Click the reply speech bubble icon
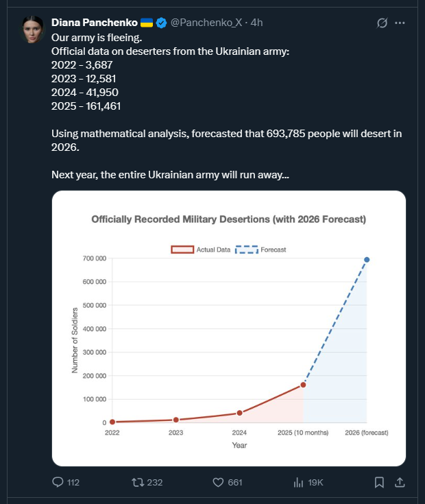This screenshot has height=504, width=425. pyautogui.click(x=58, y=482)
